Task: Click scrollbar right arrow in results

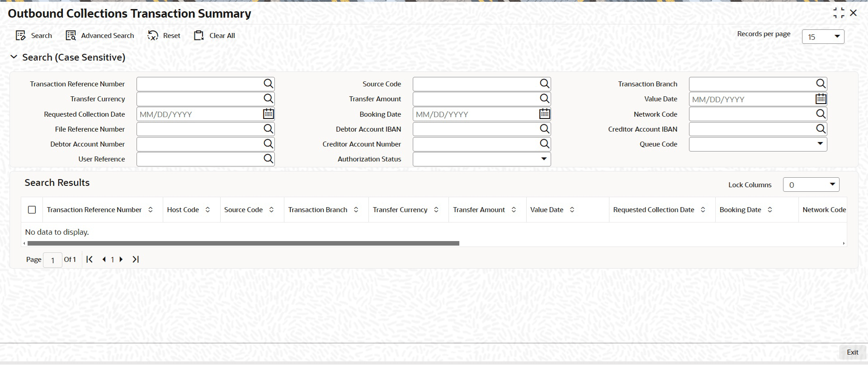Action: point(844,243)
